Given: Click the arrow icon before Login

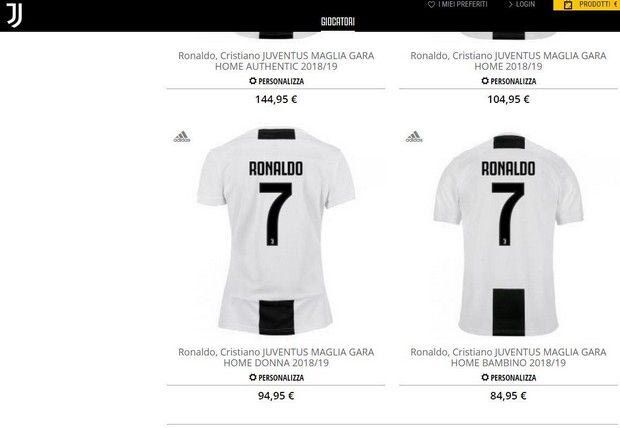Looking at the screenshot, I should [510, 4].
